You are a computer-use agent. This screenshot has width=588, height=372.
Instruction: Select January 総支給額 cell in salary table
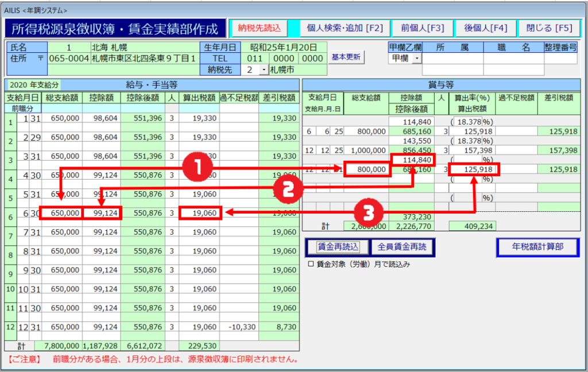pyautogui.click(x=61, y=118)
